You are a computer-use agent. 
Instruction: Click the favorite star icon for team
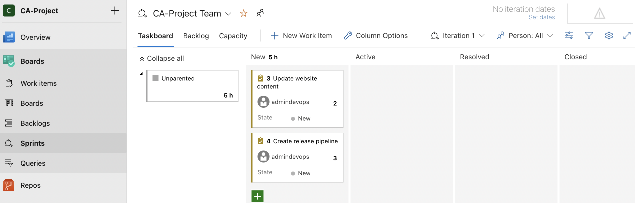243,13
